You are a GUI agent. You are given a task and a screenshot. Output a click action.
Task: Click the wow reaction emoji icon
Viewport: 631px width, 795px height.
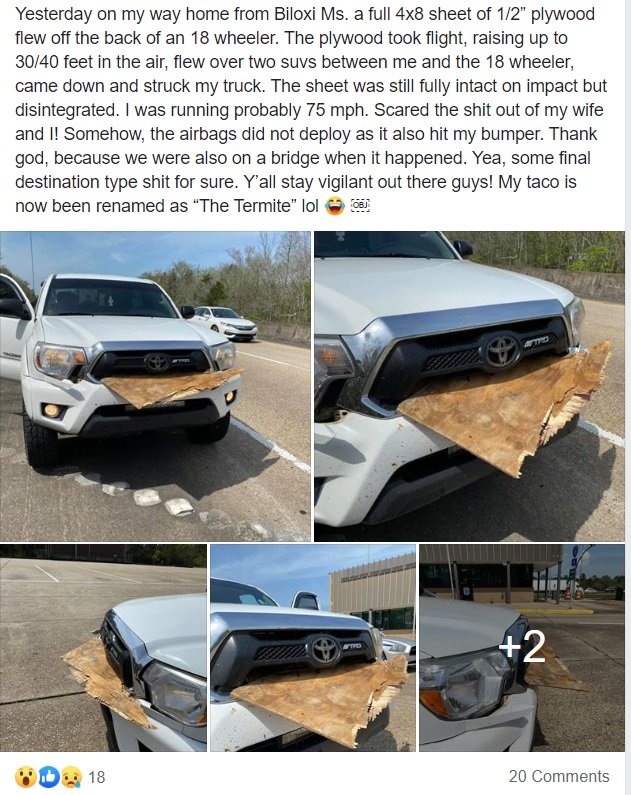[x=25, y=777]
